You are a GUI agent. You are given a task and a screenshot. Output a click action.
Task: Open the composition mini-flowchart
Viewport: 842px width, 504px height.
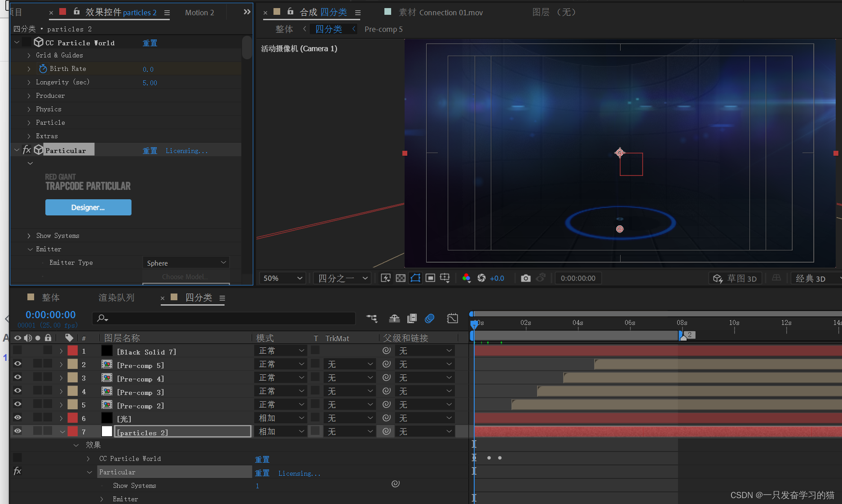372,319
